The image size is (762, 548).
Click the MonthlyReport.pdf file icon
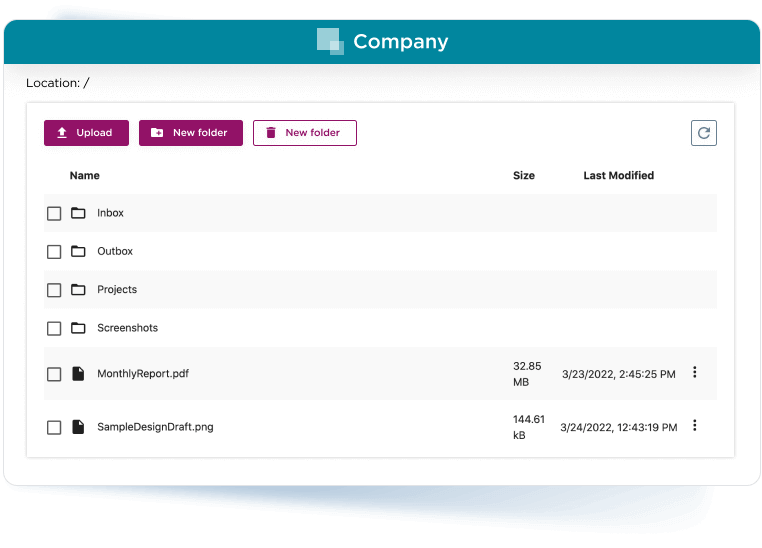point(78,374)
